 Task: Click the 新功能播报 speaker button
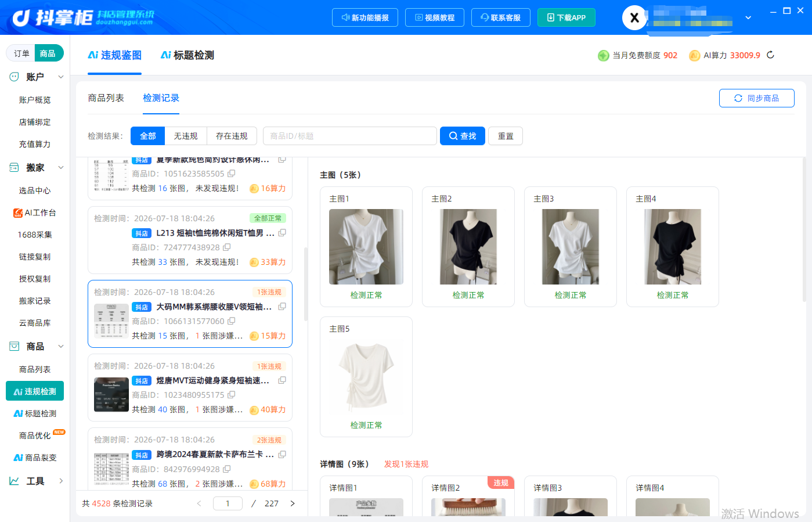pos(365,17)
